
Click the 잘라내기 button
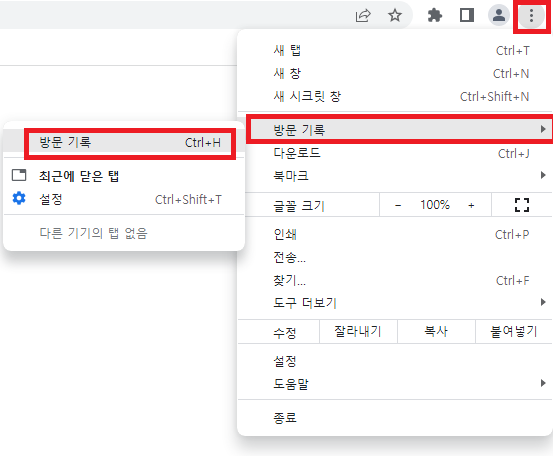[x=358, y=332]
